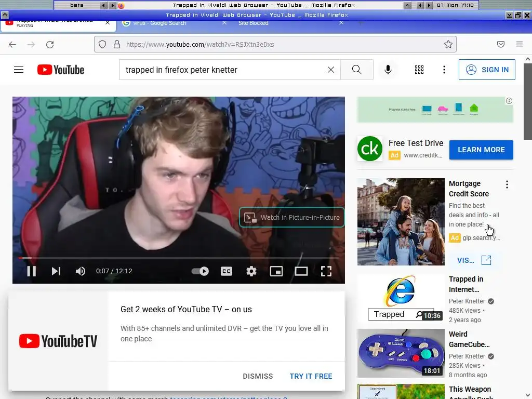Close the Site Blocked tab
Screen dimensions: 532x399
341,23
